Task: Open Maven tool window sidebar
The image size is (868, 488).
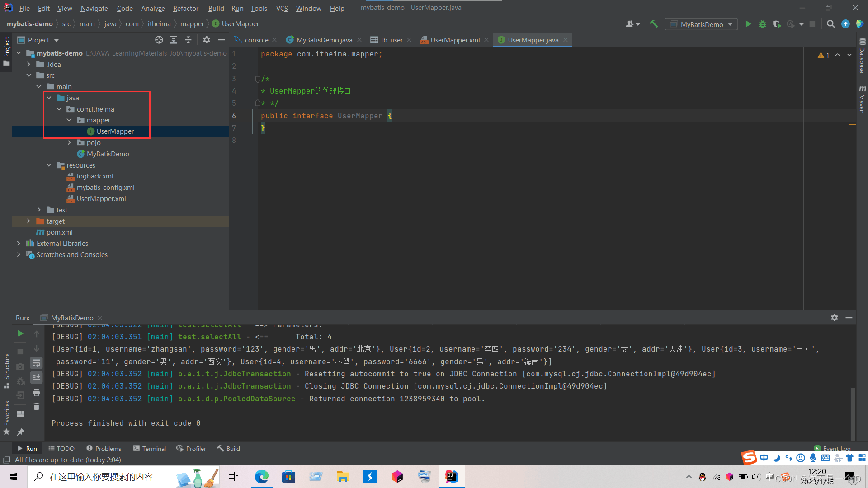Action: (x=862, y=99)
